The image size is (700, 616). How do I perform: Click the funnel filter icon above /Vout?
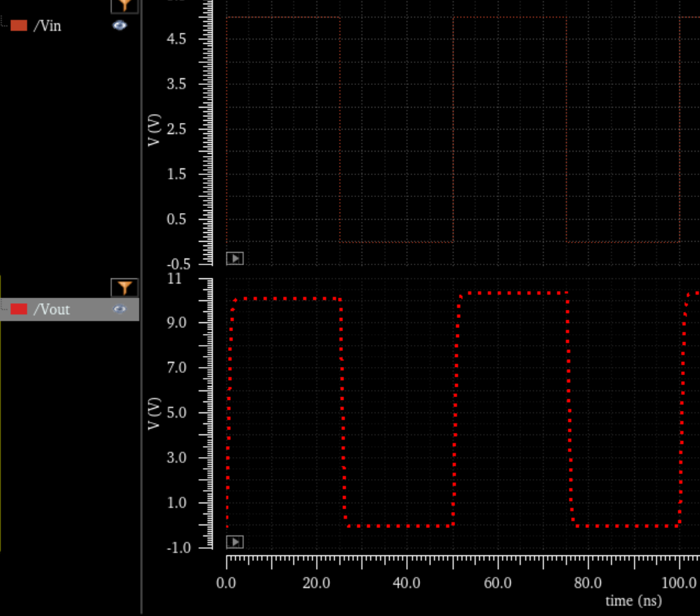click(x=124, y=288)
